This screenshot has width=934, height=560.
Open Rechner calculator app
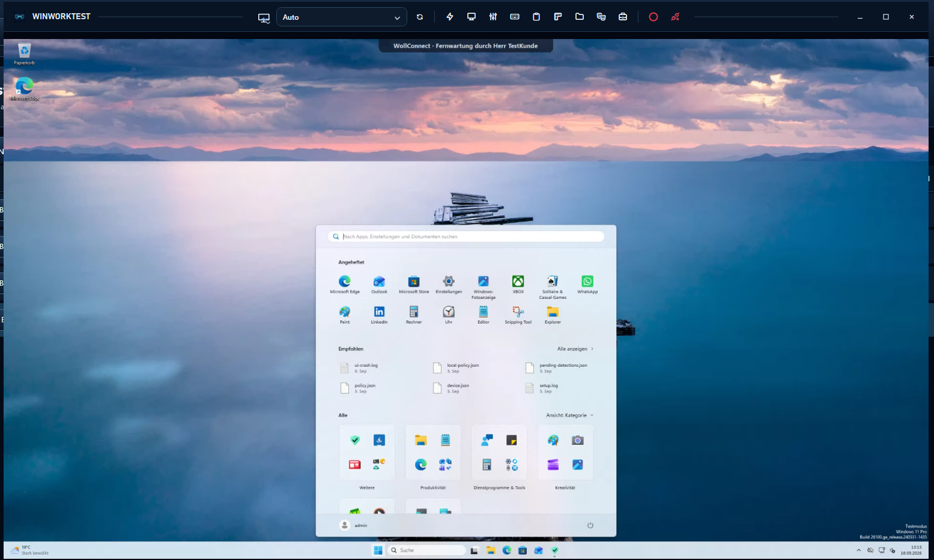tap(414, 315)
